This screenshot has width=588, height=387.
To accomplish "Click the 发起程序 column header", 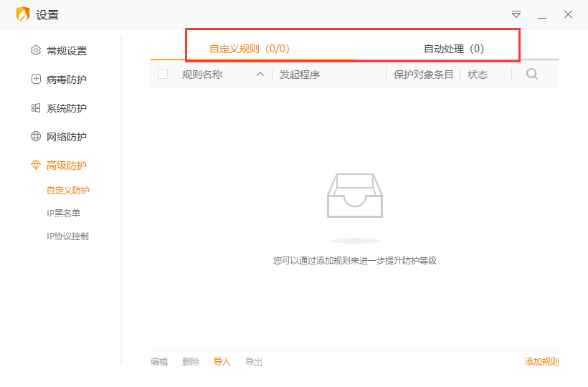I will 300,74.
